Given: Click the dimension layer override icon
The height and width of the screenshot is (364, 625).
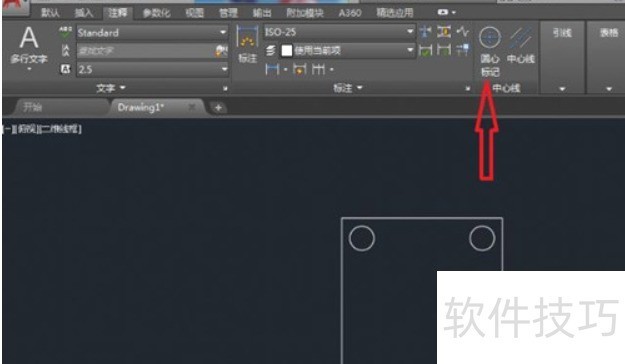Looking at the screenshot, I should tap(271, 50).
